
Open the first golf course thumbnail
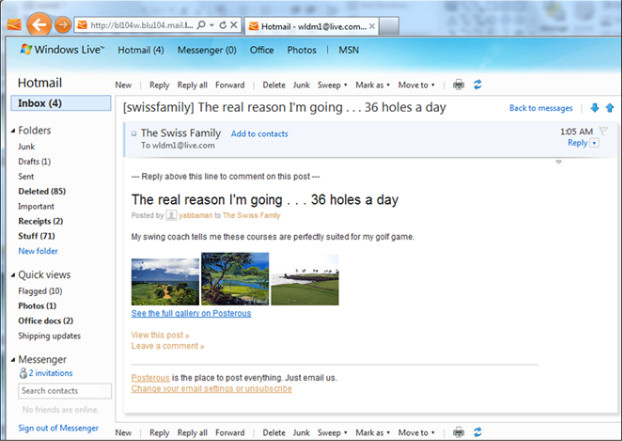(x=165, y=282)
